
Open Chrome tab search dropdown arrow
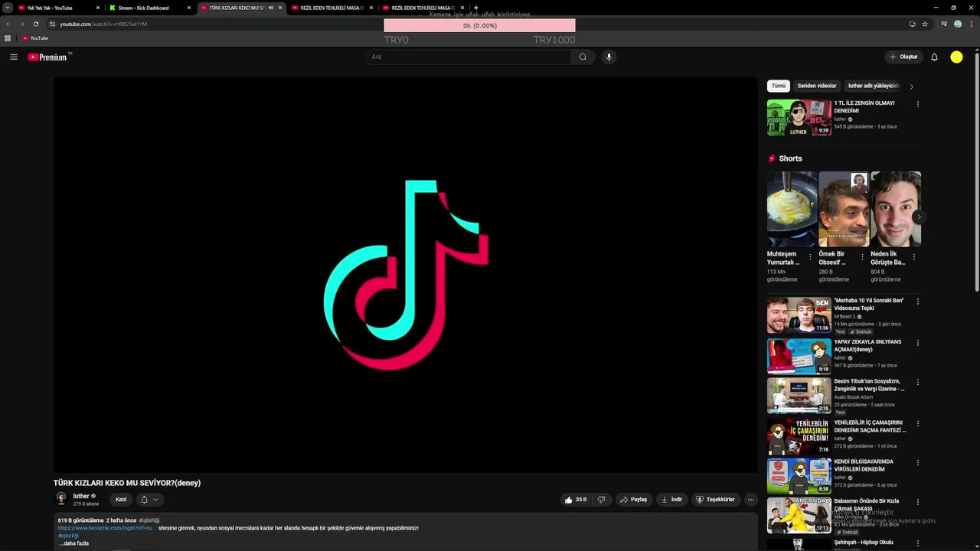(7, 8)
